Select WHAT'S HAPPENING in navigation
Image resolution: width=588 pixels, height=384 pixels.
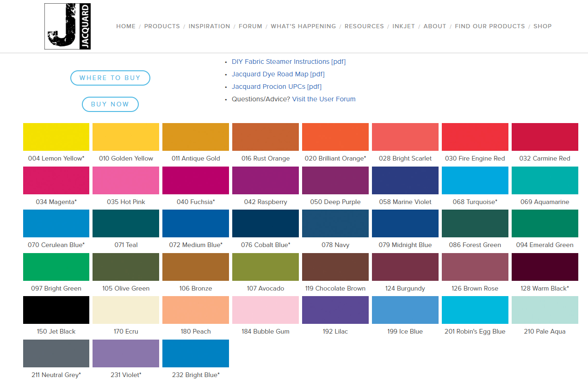tap(303, 26)
